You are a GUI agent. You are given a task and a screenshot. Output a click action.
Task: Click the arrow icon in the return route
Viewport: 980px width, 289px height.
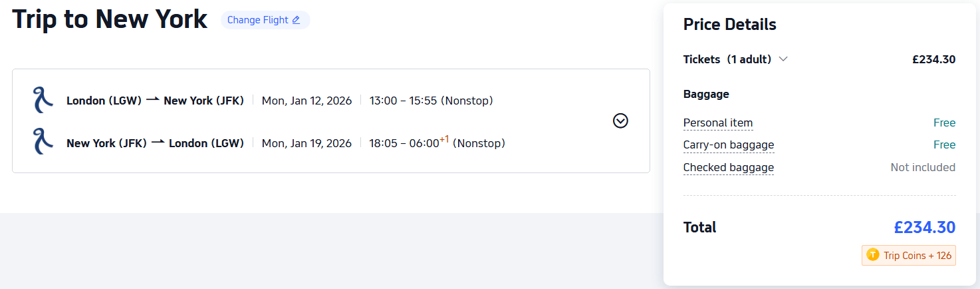pyautogui.click(x=158, y=143)
